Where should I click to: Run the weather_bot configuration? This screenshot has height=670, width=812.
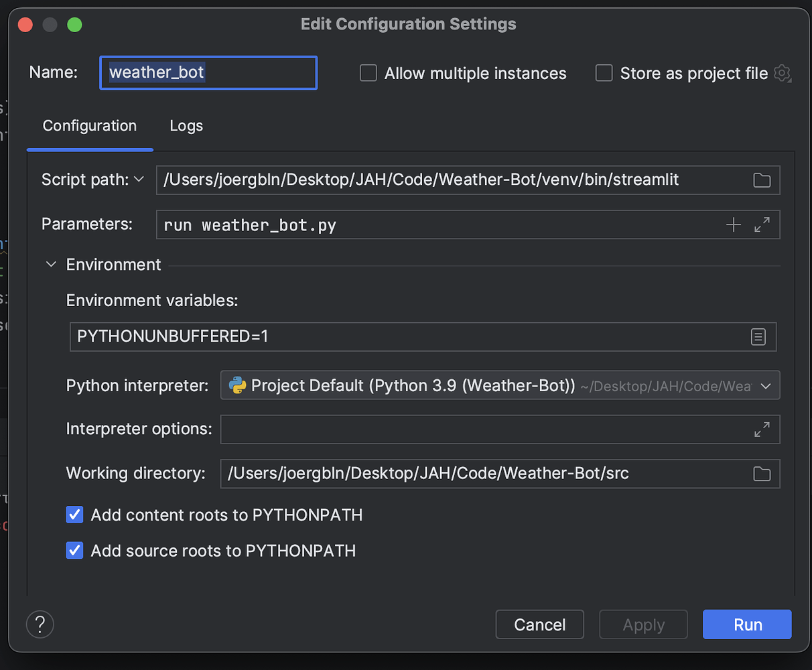pyautogui.click(x=747, y=624)
